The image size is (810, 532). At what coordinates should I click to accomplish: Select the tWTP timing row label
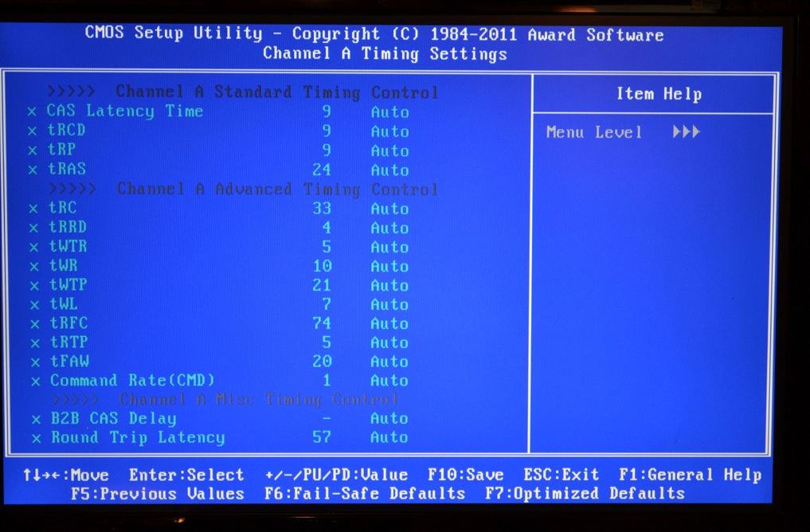tap(68, 284)
